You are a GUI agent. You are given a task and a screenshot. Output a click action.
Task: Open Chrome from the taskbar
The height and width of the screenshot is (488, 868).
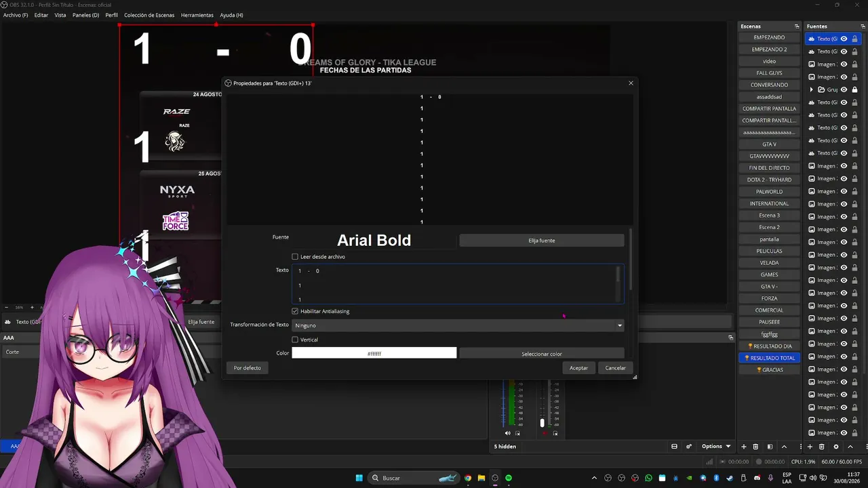(x=468, y=478)
